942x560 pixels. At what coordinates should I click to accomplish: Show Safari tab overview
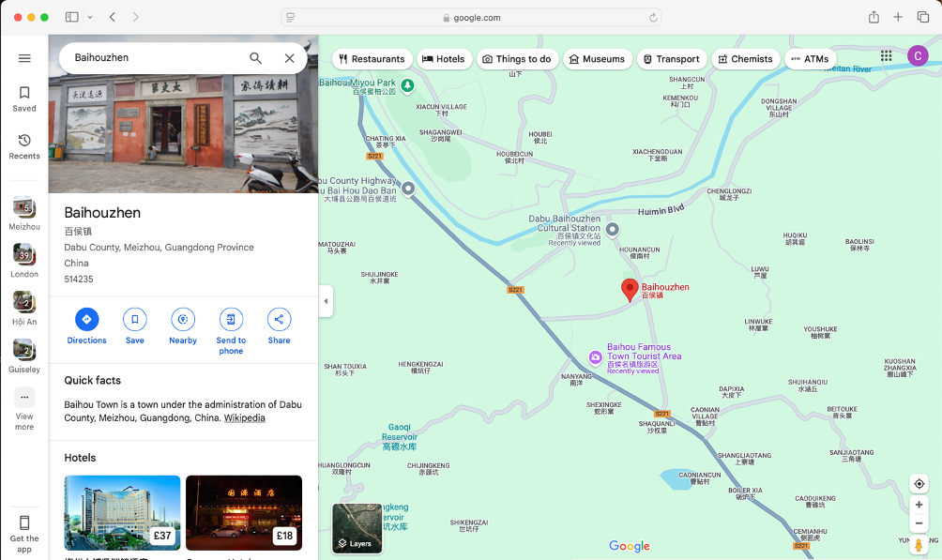point(923,18)
